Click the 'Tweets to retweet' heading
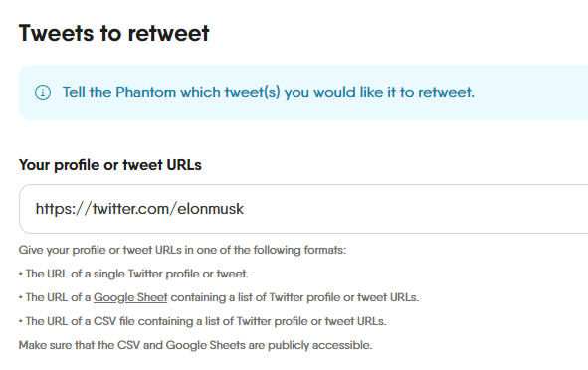Screen dimensions: 588x370 114,33
